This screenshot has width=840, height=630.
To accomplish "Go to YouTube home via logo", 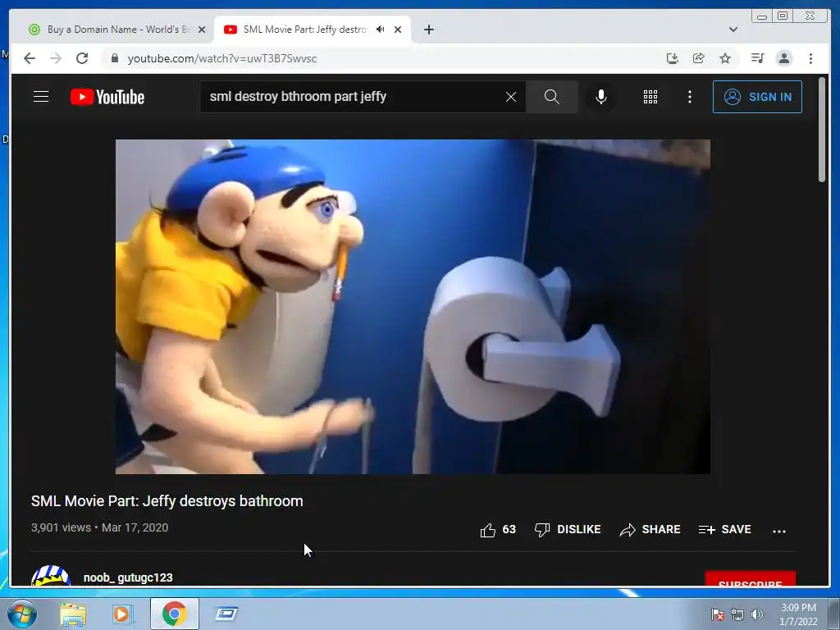I will point(107,97).
